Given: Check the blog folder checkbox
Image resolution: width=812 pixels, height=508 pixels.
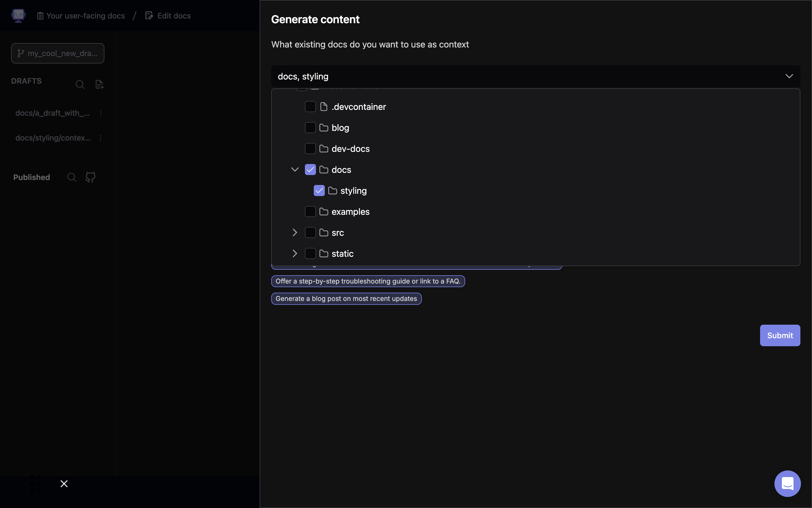Looking at the screenshot, I should [x=310, y=128].
